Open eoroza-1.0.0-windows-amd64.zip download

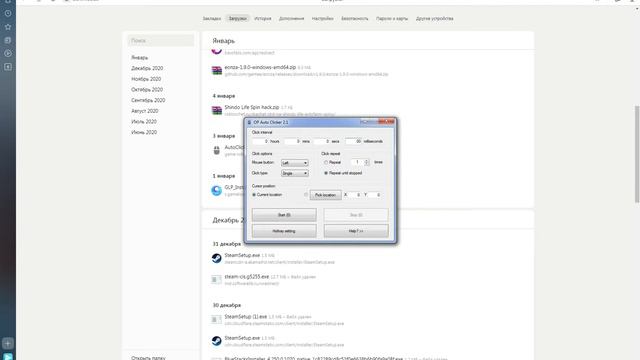point(260,67)
